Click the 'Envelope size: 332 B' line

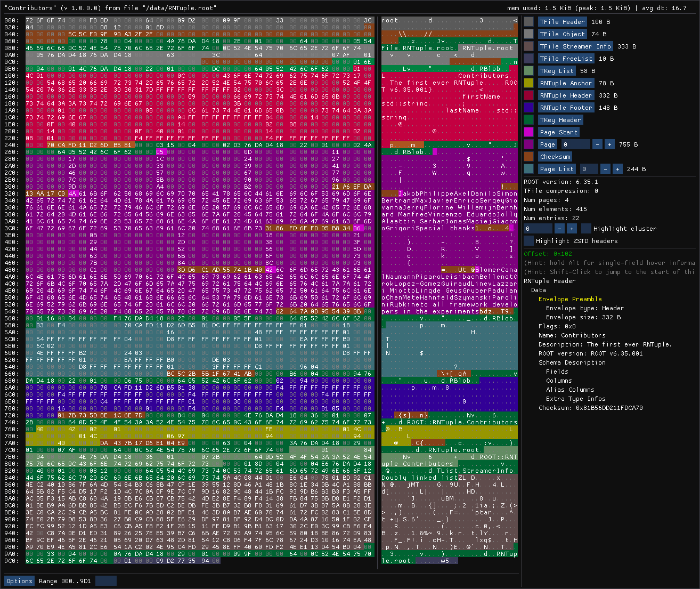click(x=583, y=317)
